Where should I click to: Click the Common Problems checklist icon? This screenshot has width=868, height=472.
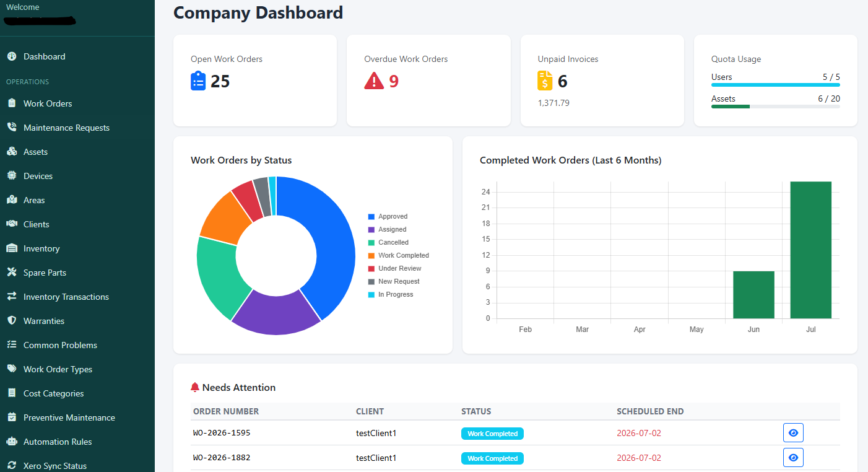pos(11,345)
